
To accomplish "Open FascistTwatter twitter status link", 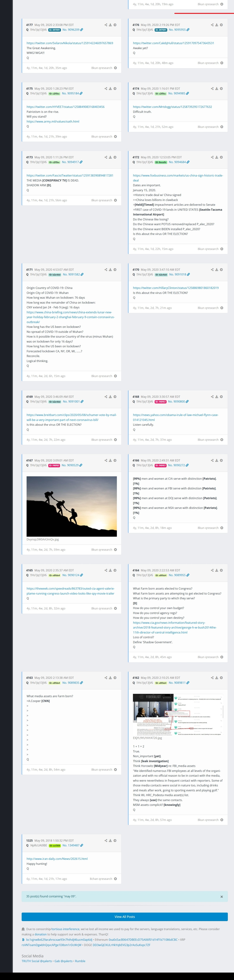I will [70, 176].
